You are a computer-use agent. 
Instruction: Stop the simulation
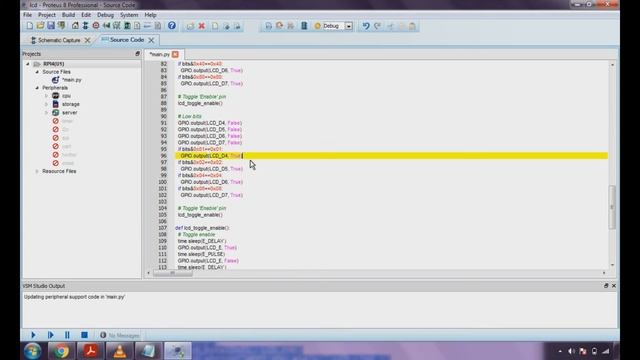pyautogui.click(x=84, y=335)
